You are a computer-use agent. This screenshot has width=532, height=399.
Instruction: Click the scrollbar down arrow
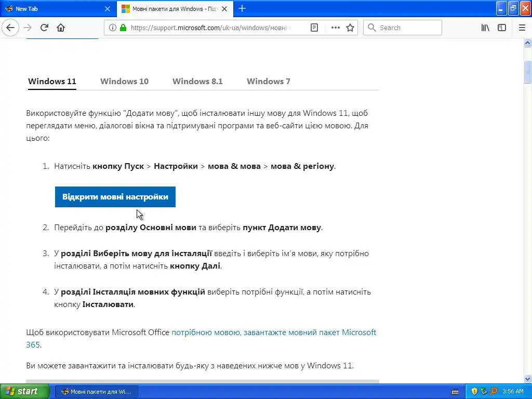pos(527,379)
